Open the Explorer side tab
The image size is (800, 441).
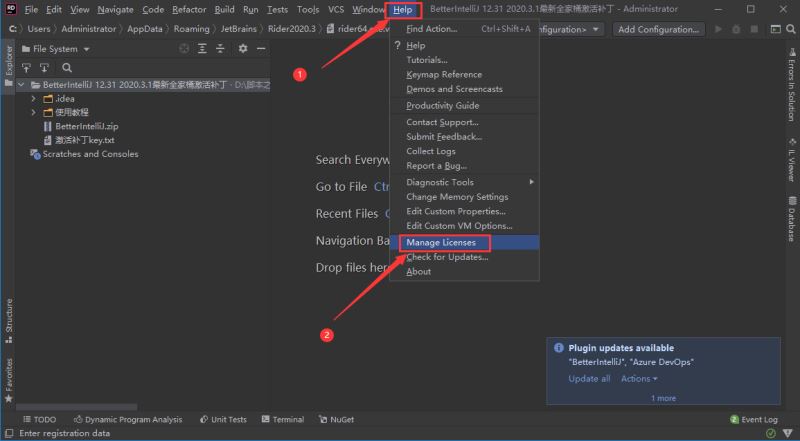9,66
